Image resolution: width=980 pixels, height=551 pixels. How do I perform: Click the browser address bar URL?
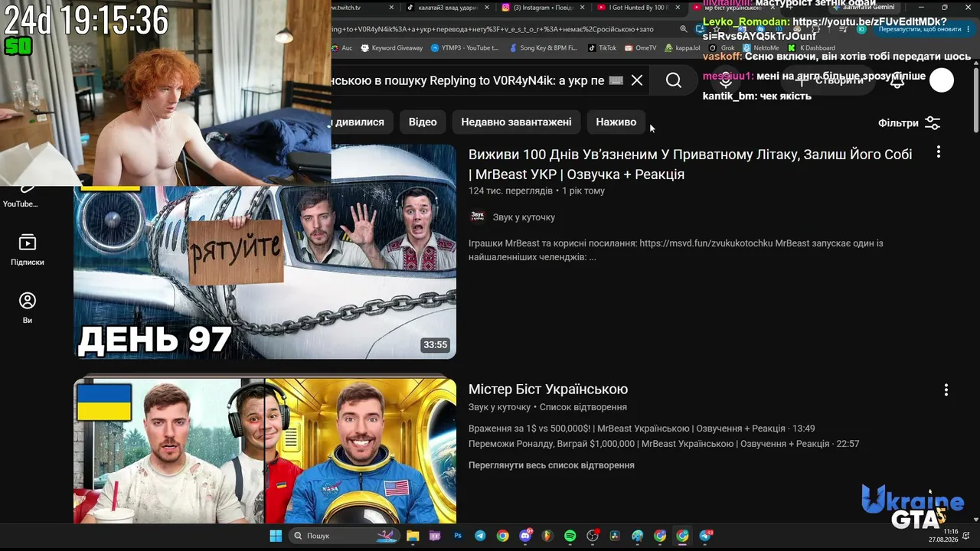pos(493,29)
